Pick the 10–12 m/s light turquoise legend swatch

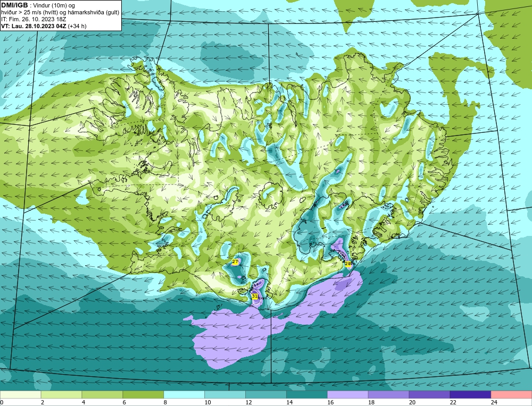tap(225, 394)
